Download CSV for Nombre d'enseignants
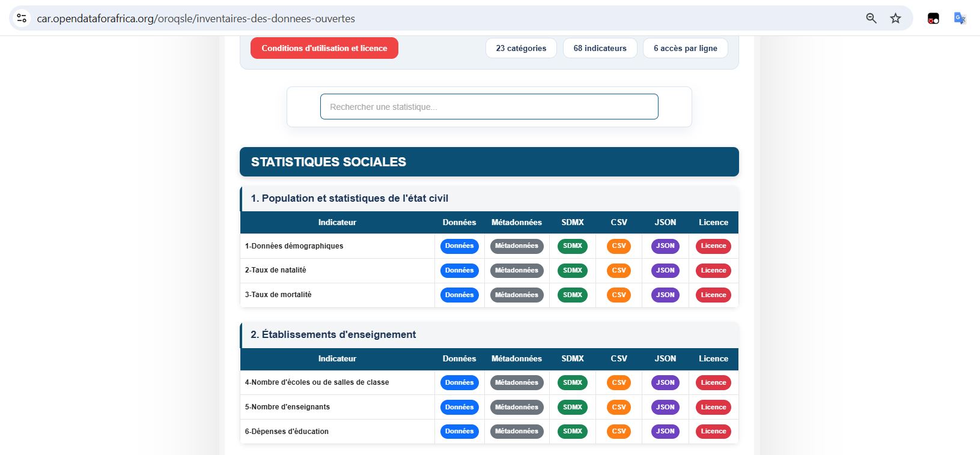The height and width of the screenshot is (455, 980). point(619,408)
